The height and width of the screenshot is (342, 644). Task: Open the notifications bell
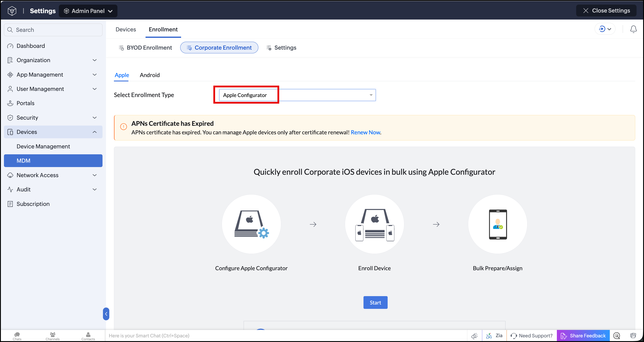[633, 29]
